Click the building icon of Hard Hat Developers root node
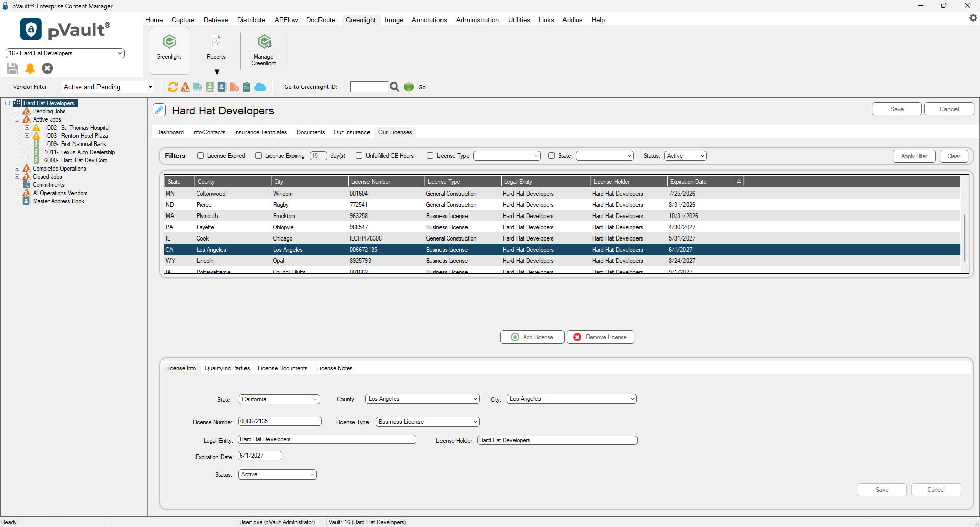980x527 pixels. 17,103
